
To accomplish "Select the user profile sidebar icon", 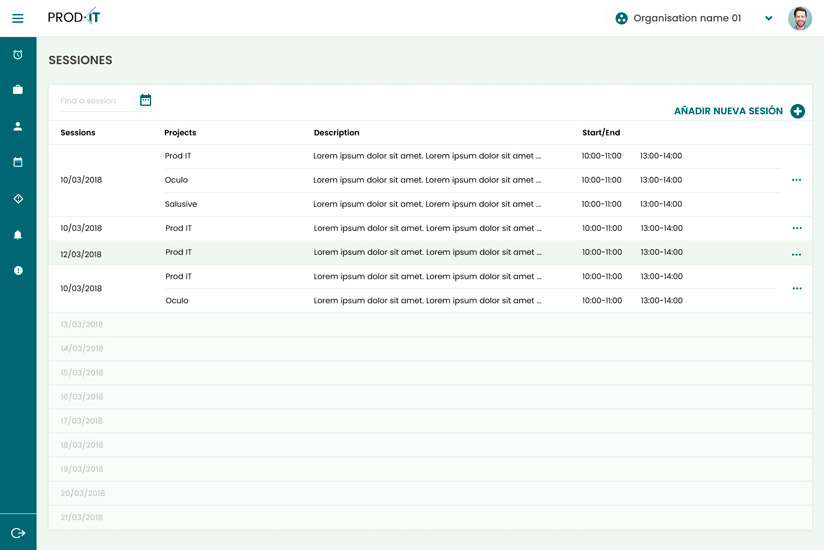I will [x=18, y=126].
